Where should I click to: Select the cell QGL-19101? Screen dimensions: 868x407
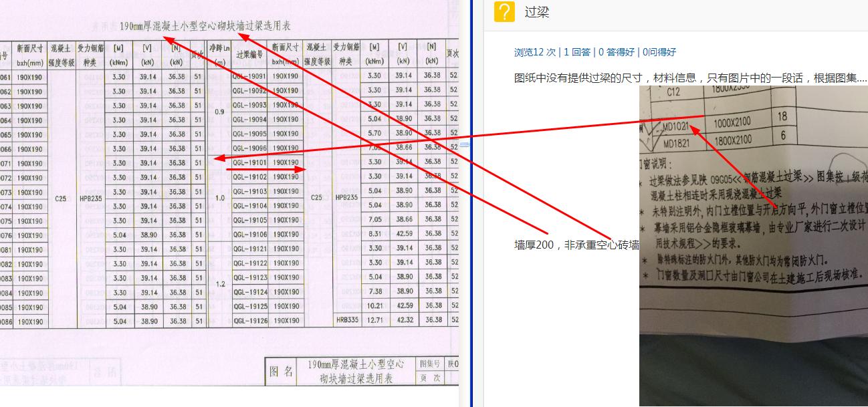pos(249,162)
